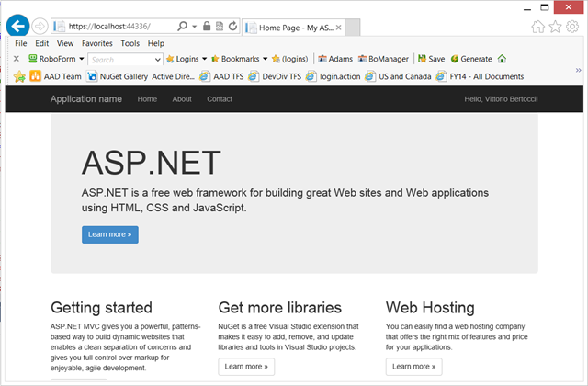This screenshot has height=386, width=588.
Task: Click the forward navigation arrow
Action: tap(40, 27)
